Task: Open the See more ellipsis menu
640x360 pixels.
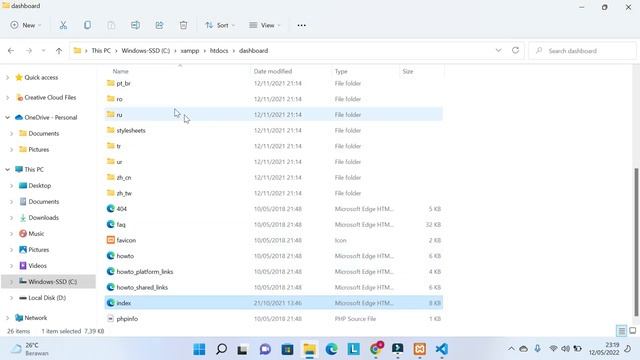Action: pos(301,25)
